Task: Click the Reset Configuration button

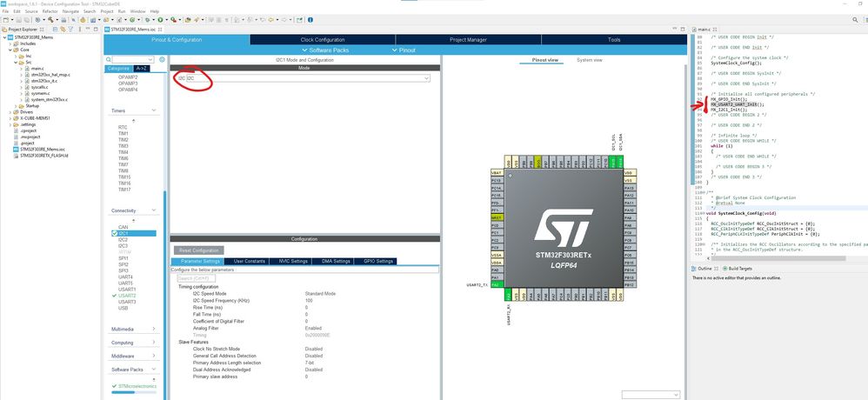Action: click(198, 250)
